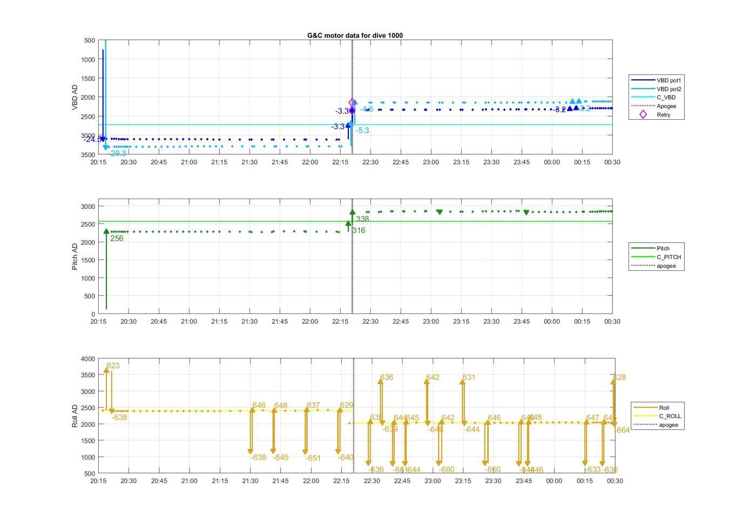Click the '-633' data label in the Roll plot

click(593, 470)
